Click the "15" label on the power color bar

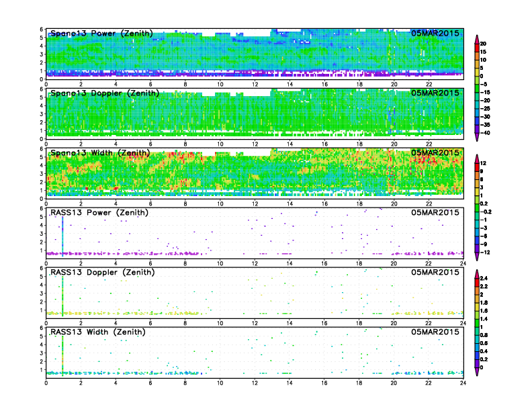[483, 52]
